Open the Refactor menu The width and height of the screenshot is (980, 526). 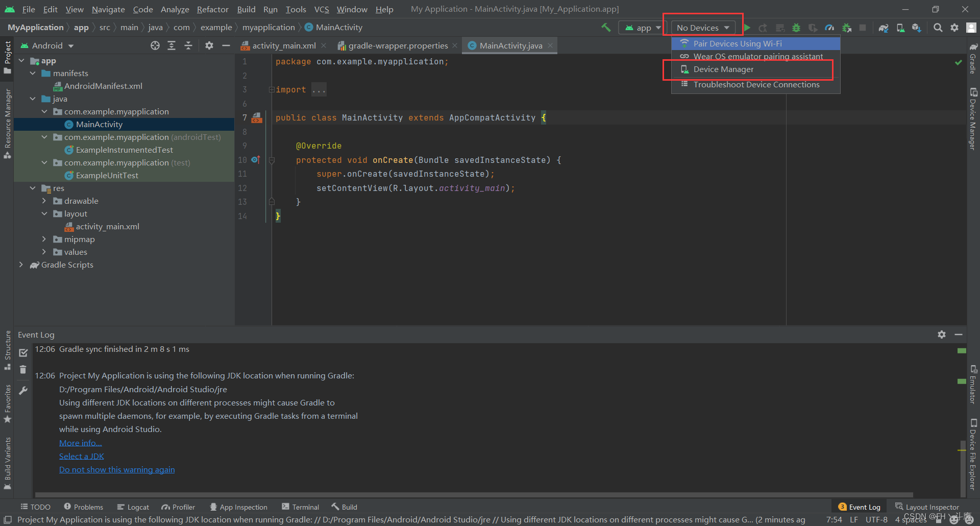point(212,9)
